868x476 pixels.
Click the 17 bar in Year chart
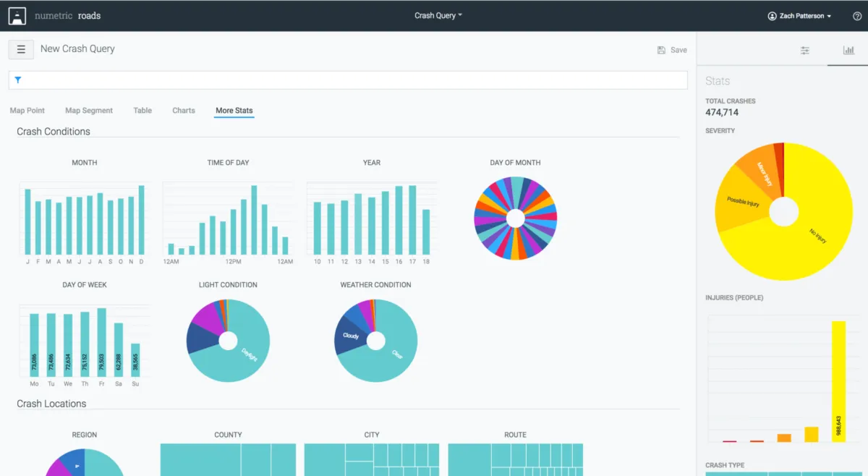point(412,221)
